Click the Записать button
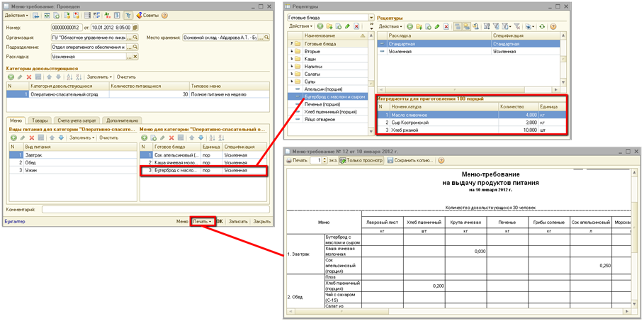The width and height of the screenshot is (644, 321). pos(238,222)
